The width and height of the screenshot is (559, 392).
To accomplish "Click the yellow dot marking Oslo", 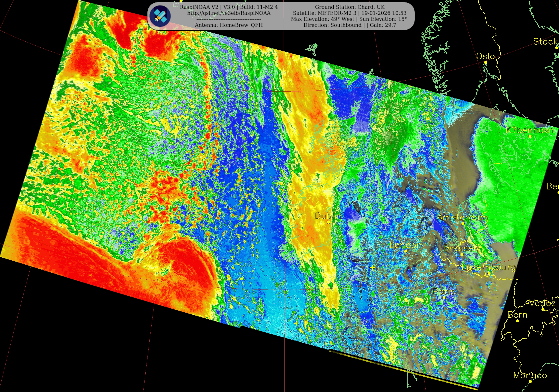I will 485,63.
